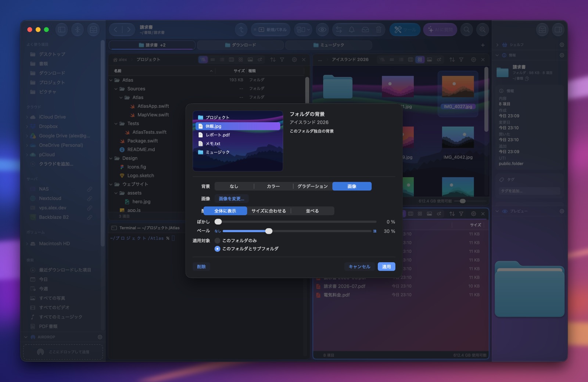Click the ぼかし blur slider handle
Screen dimensions: 588x382
pyautogui.click(x=218, y=221)
